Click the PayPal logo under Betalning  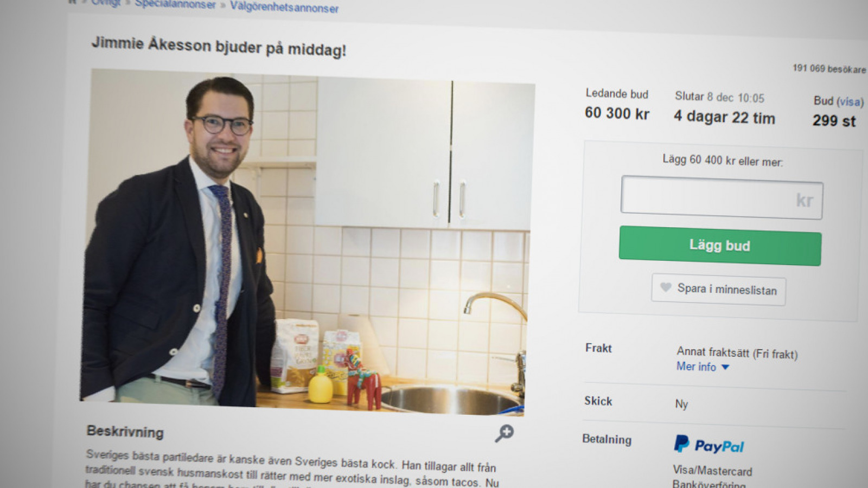point(709,445)
